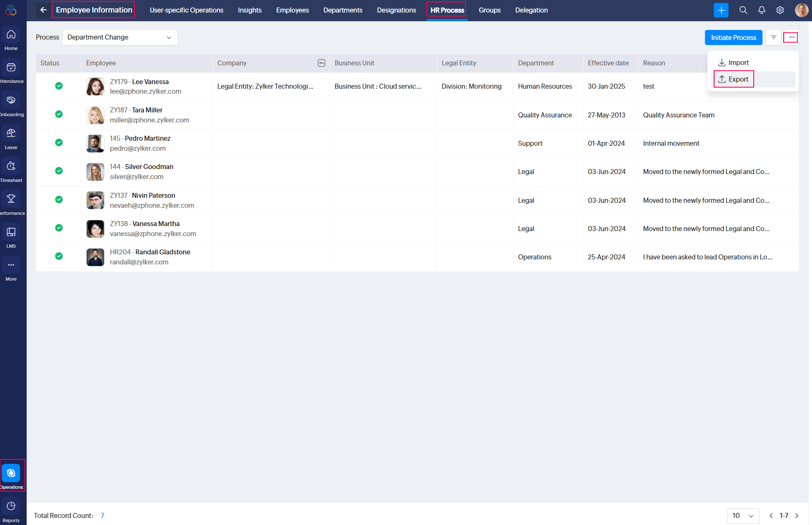Expand the Department Change process dropdown
Viewport: 812px width, 525px height.
(120, 37)
